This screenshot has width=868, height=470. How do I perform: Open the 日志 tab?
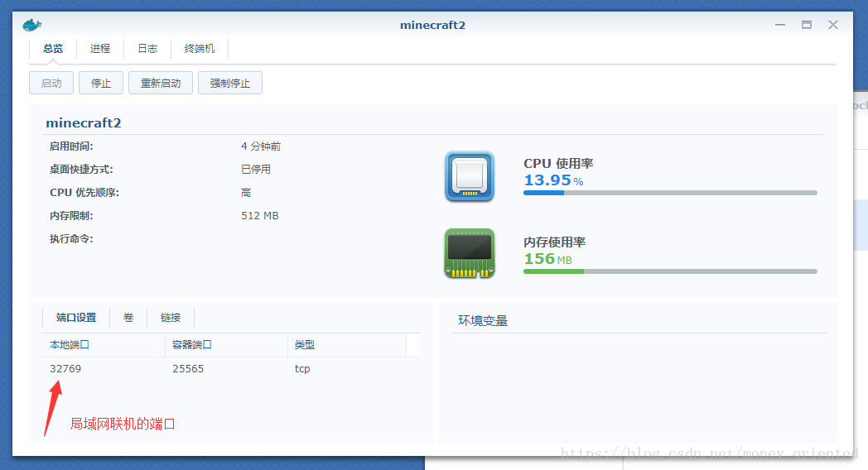pyautogui.click(x=147, y=49)
